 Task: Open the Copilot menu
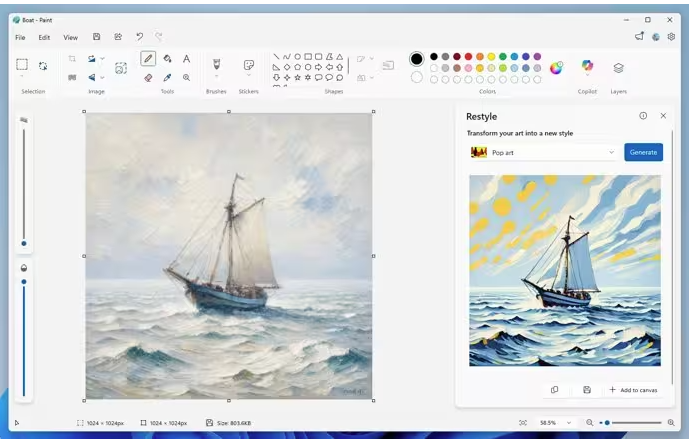coord(587,67)
